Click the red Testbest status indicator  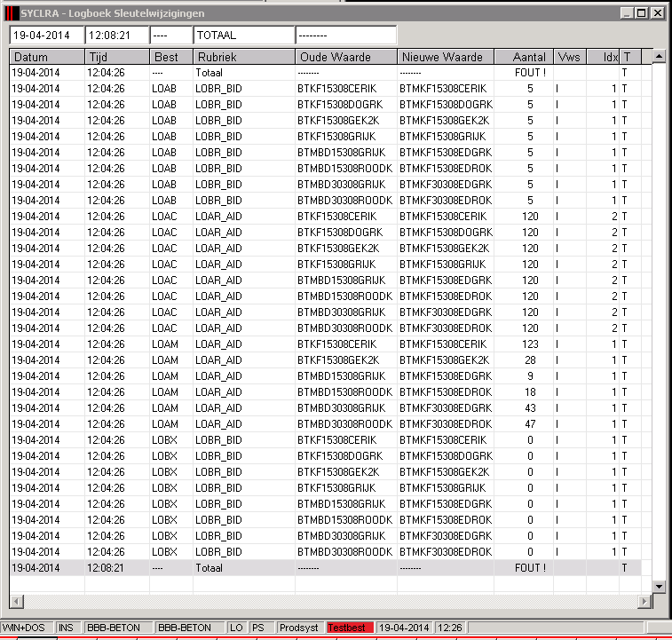point(350,628)
